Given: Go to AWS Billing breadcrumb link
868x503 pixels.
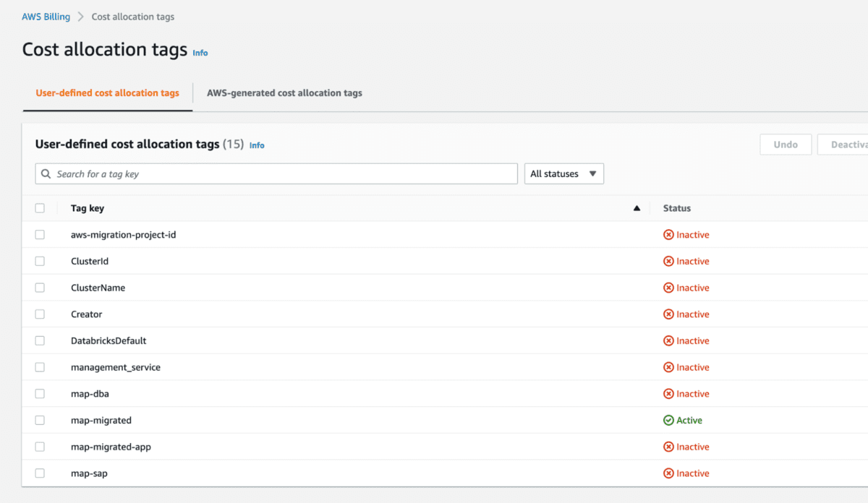Looking at the screenshot, I should tap(46, 17).
